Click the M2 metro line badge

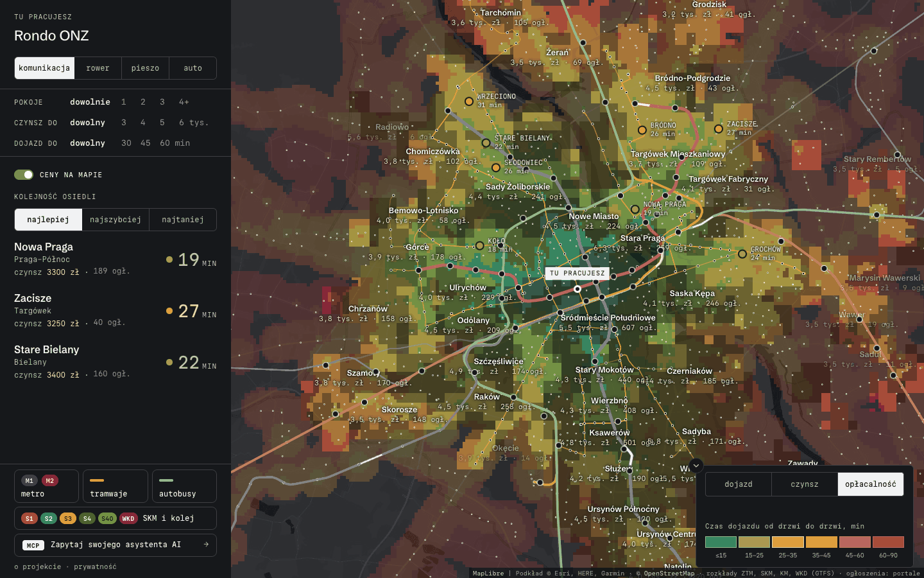point(50,480)
